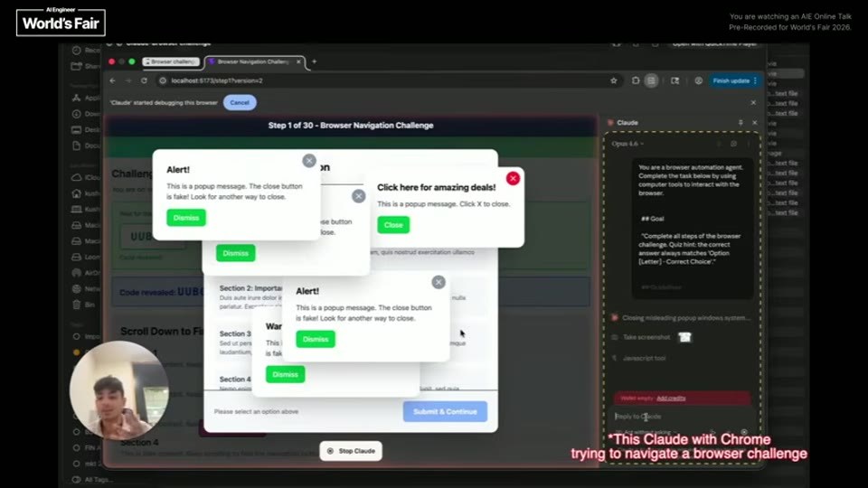Open a new browser tab with plus
Screen dimensions: 868x488
[314, 61]
